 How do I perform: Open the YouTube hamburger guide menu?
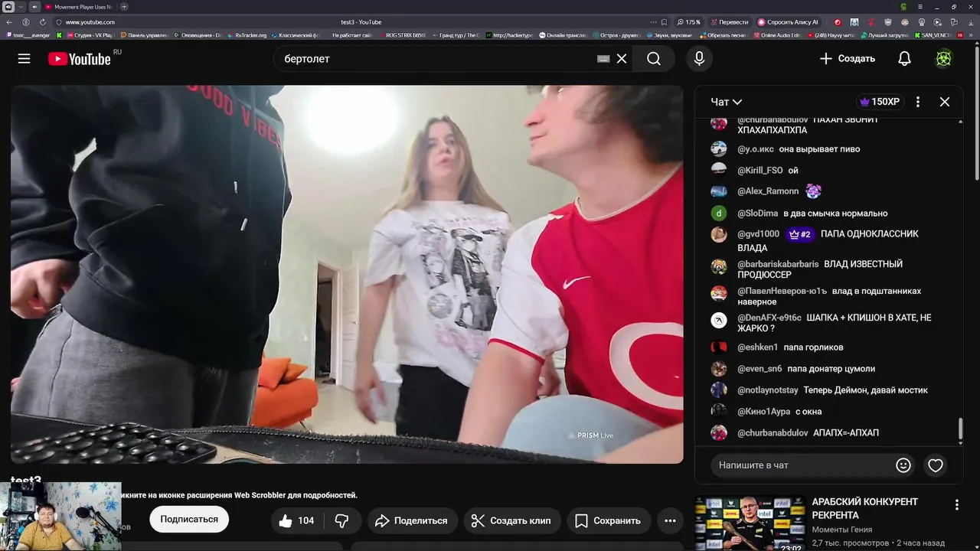24,59
